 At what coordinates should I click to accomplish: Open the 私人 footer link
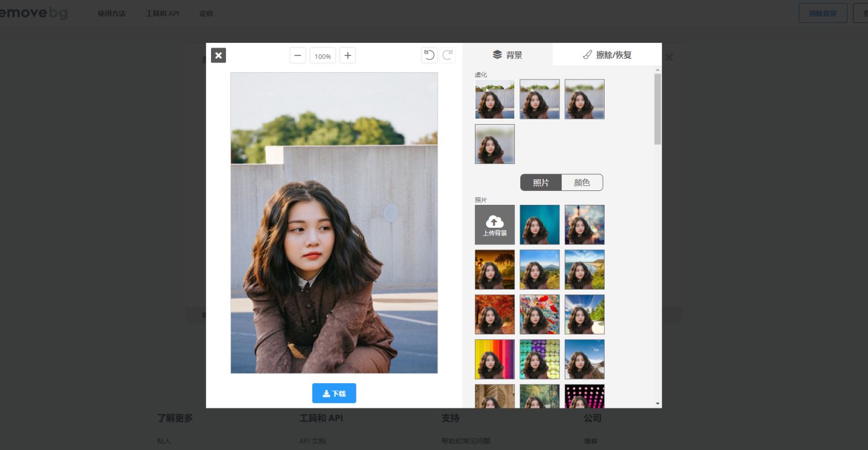(164, 441)
